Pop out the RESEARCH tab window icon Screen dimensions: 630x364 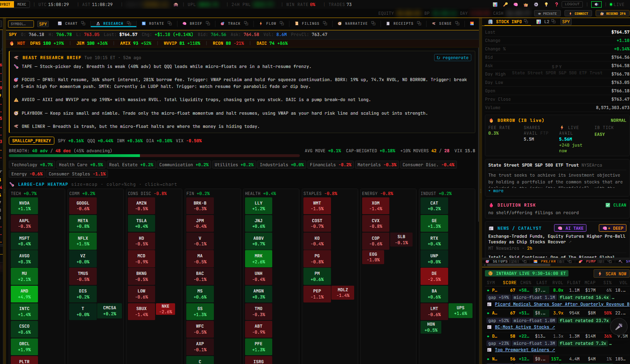(x=129, y=23)
